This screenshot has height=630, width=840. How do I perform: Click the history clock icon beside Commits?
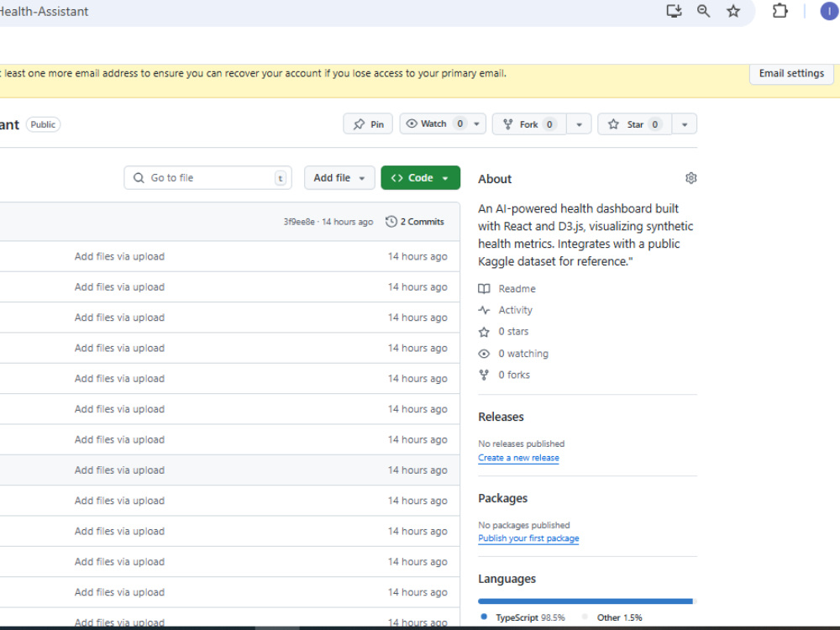click(391, 222)
